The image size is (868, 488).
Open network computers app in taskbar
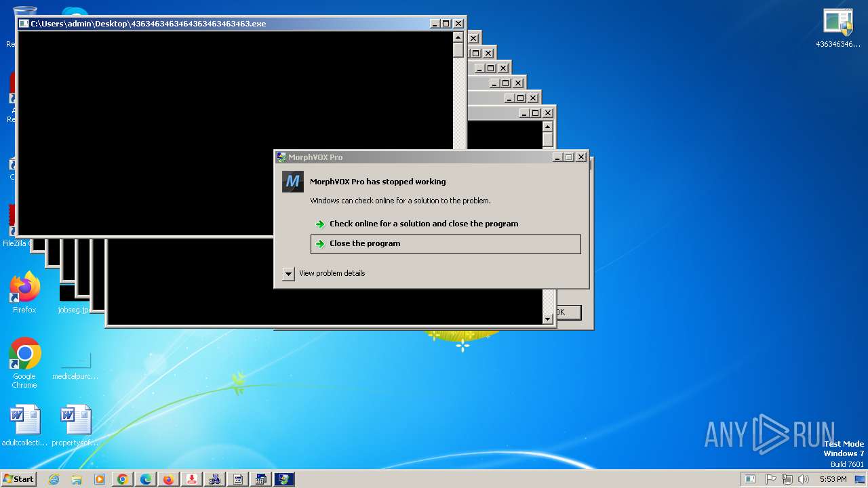click(x=215, y=479)
